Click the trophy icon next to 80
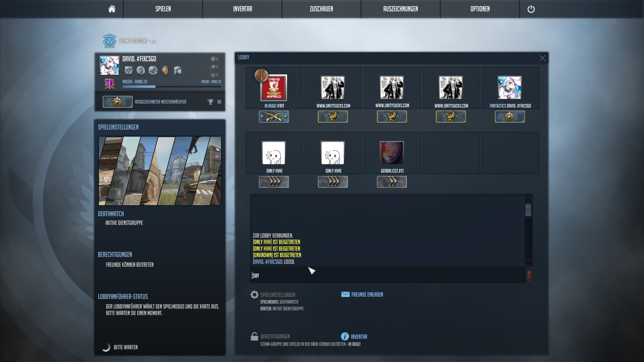 [210, 102]
